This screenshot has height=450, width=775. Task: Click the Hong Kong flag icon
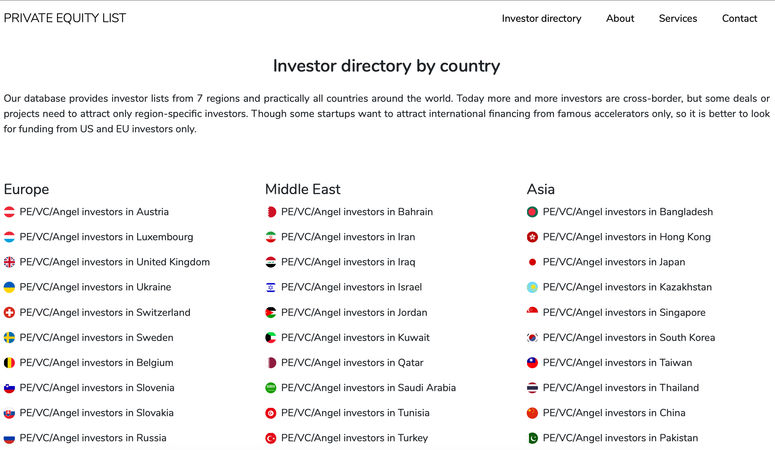[x=532, y=237]
